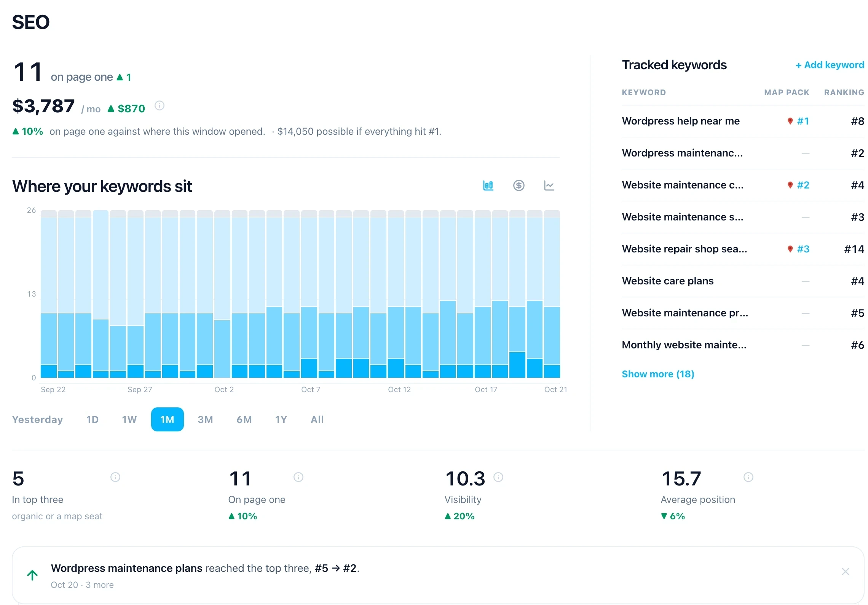
Task: Click the Oct 21 bar in the chart
Action: pos(552,294)
